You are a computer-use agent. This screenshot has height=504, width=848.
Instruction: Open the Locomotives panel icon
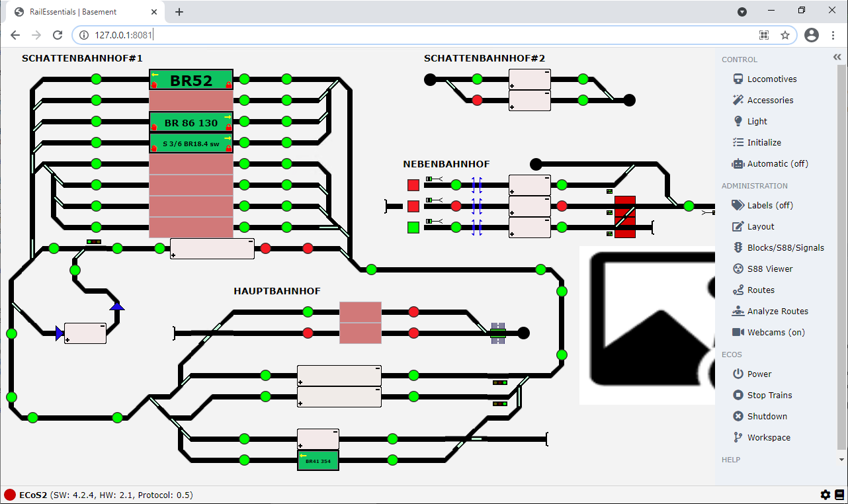[738, 79]
